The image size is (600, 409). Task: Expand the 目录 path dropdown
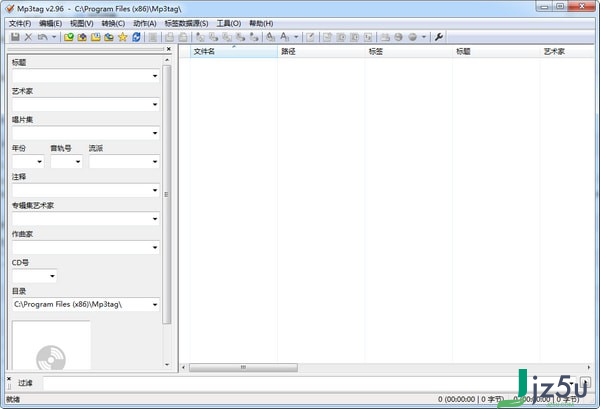[155, 305]
